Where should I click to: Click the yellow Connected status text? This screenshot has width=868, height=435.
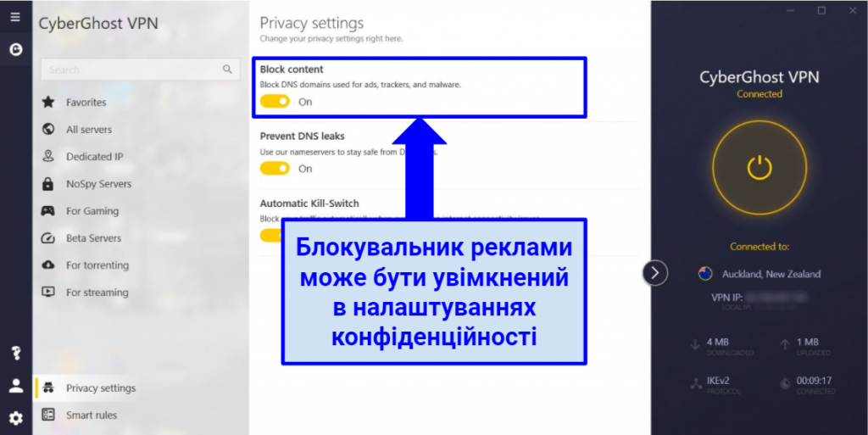tap(759, 94)
